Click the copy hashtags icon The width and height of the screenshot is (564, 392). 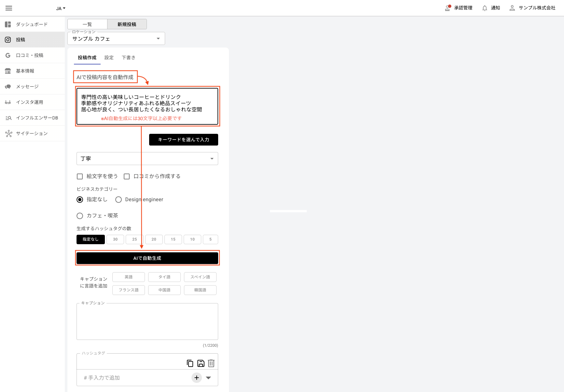(x=190, y=363)
